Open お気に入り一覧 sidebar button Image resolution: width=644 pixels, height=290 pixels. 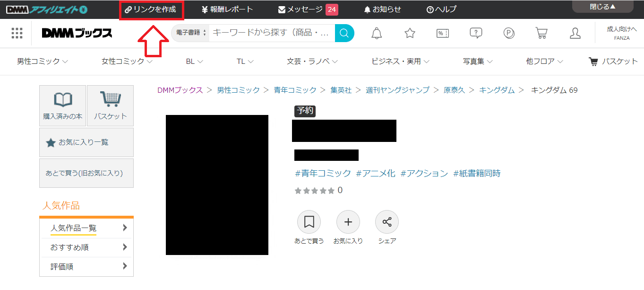tap(86, 142)
